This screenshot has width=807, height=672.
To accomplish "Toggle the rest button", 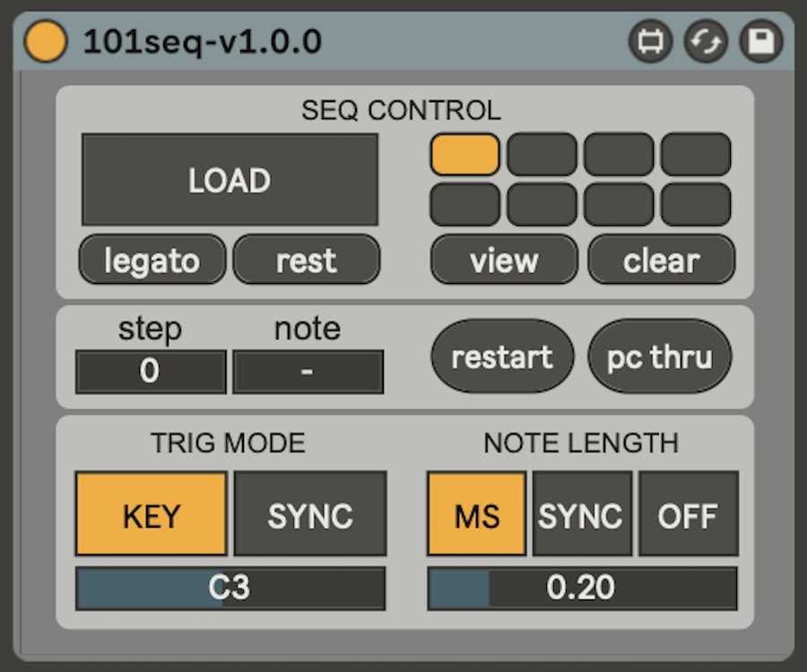I will [307, 260].
